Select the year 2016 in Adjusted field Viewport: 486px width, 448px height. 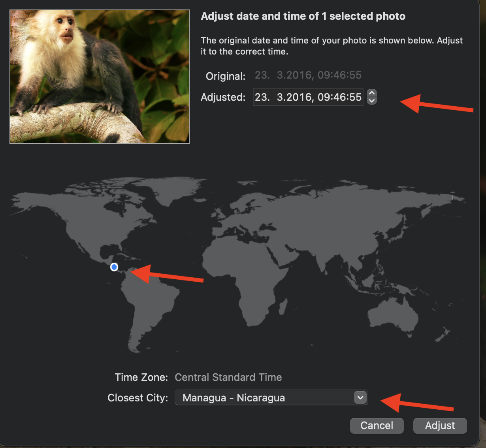pos(299,97)
